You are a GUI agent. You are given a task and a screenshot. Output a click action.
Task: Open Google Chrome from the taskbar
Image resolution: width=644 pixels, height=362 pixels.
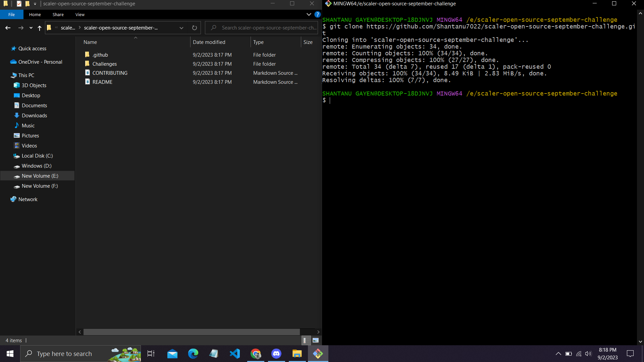coord(256,354)
